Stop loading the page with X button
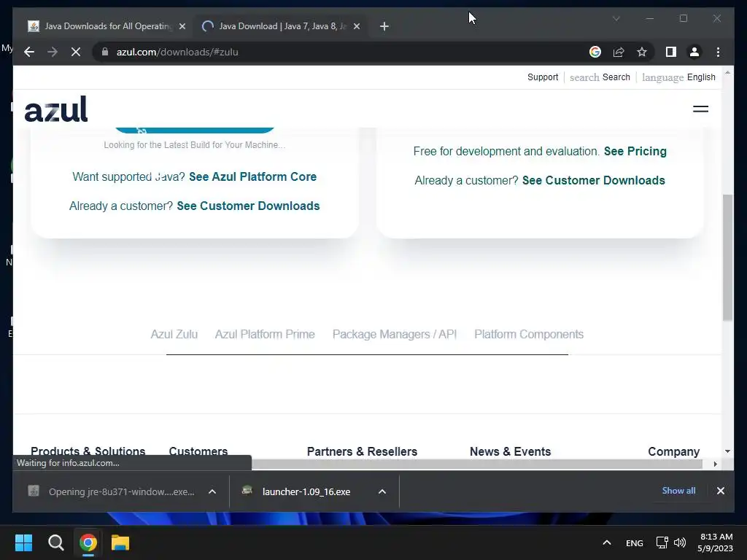This screenshot has height=560, width=747. click(x=76, y=52)
